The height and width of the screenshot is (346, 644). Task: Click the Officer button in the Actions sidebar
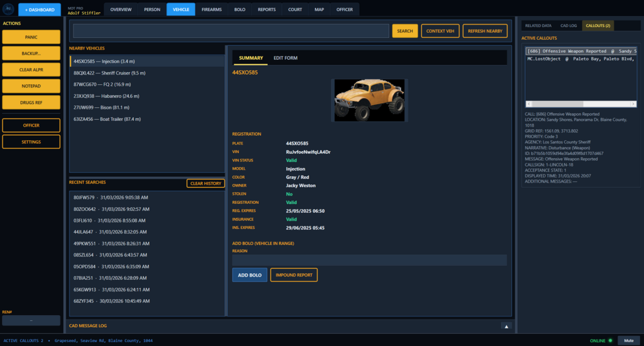click(x=31, y=125)
